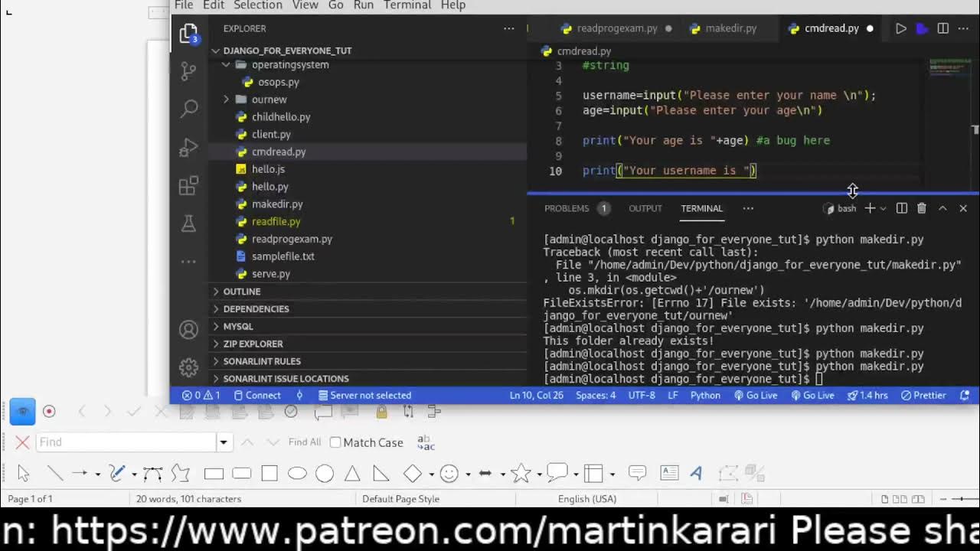980x551 pixels.
Task: Click Prettier in the status bar
Action: [x=924, y=396]
